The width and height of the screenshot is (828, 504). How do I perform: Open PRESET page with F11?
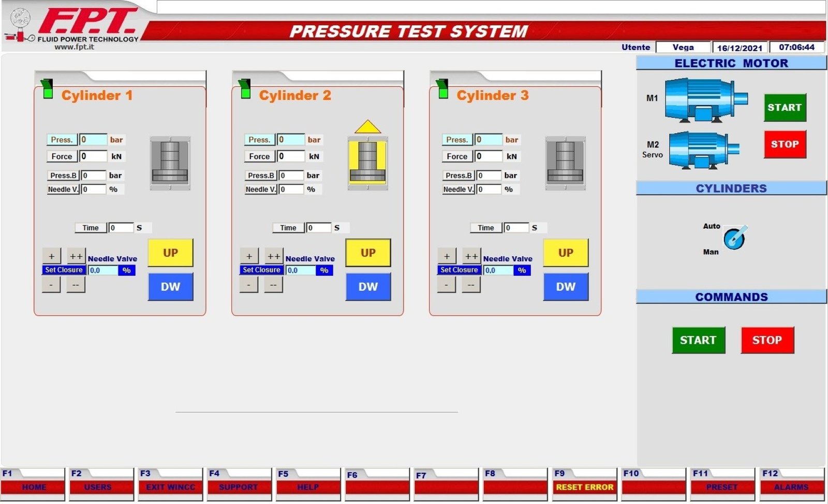click(x=723, y=484)
